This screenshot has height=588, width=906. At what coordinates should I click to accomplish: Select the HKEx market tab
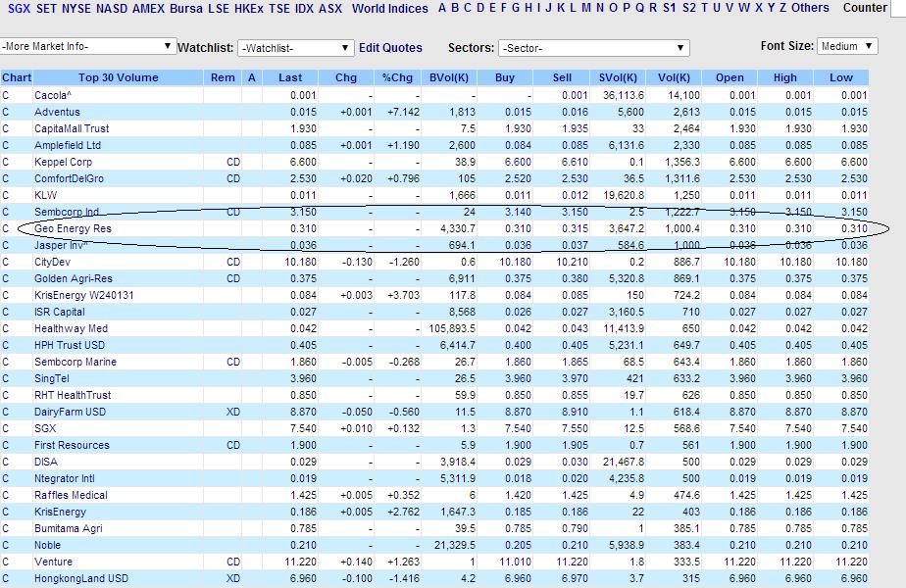coord(249,9)
